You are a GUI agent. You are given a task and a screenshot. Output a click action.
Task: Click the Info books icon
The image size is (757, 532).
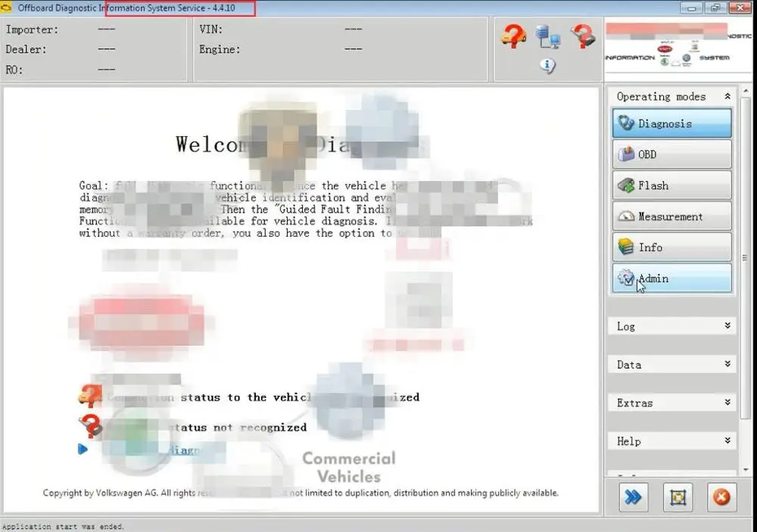[626, 247]
